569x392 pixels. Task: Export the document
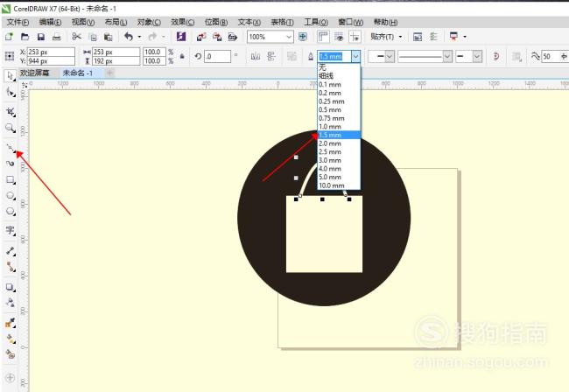pos(217,37)
